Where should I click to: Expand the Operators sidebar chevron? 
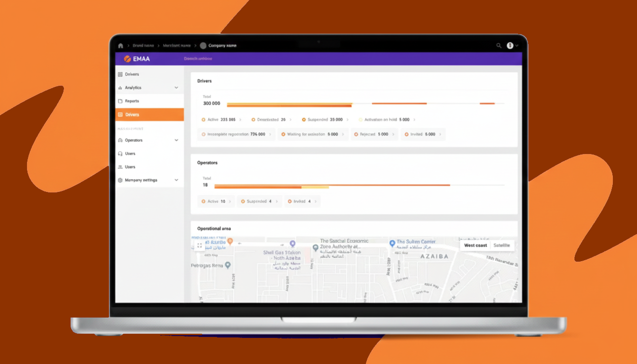(176, 140)
